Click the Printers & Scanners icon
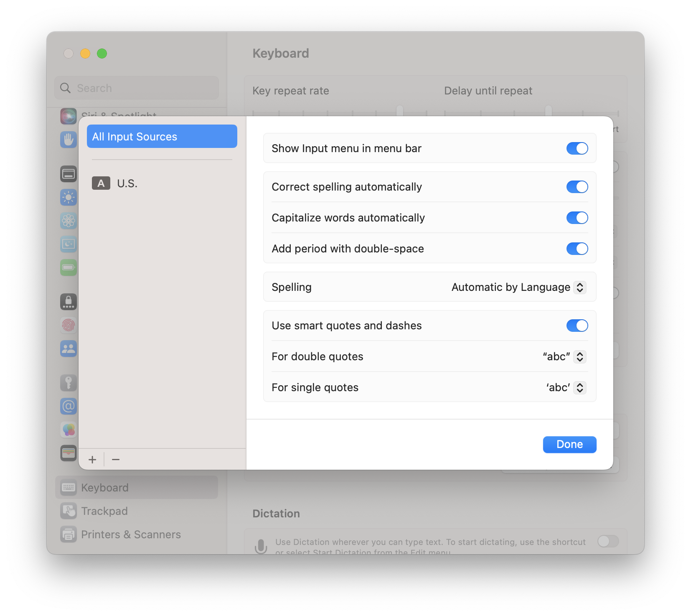This screenshot has width=691, height=616. click(x=69, y=535)
